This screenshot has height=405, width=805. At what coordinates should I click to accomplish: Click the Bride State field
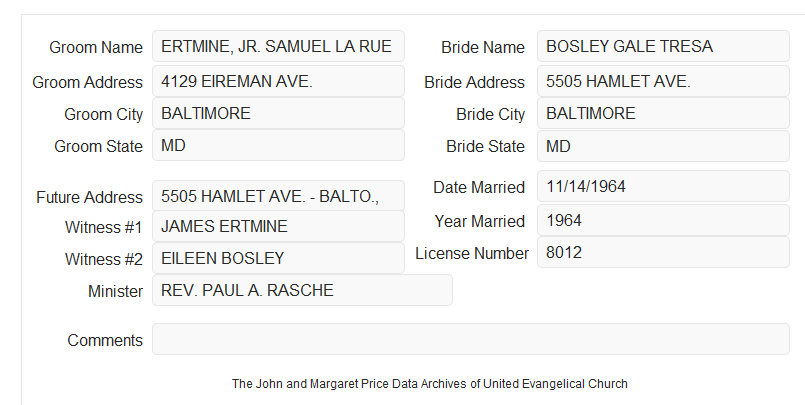[663, 146]
